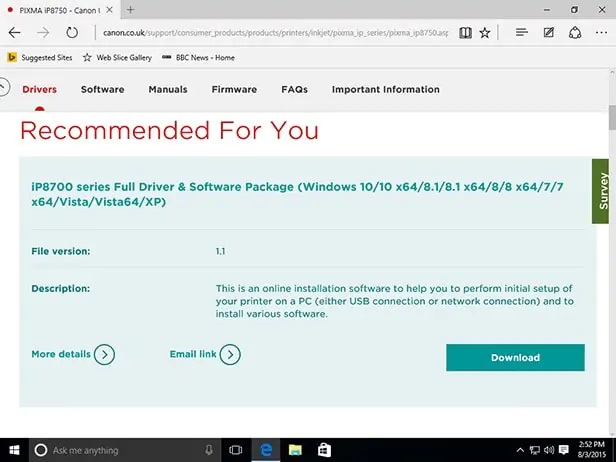
Task: Open Edge More actions ellipsis menu
Action: point(601,33)
